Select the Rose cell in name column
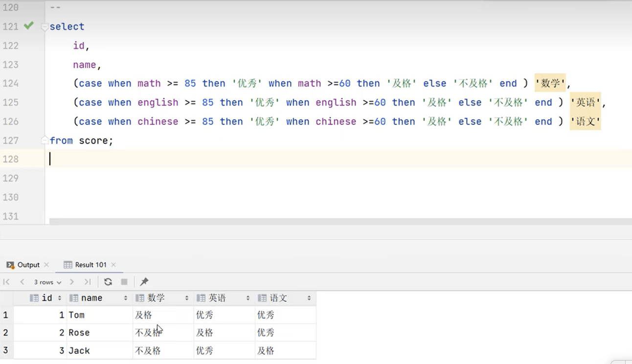 point(79,333)
